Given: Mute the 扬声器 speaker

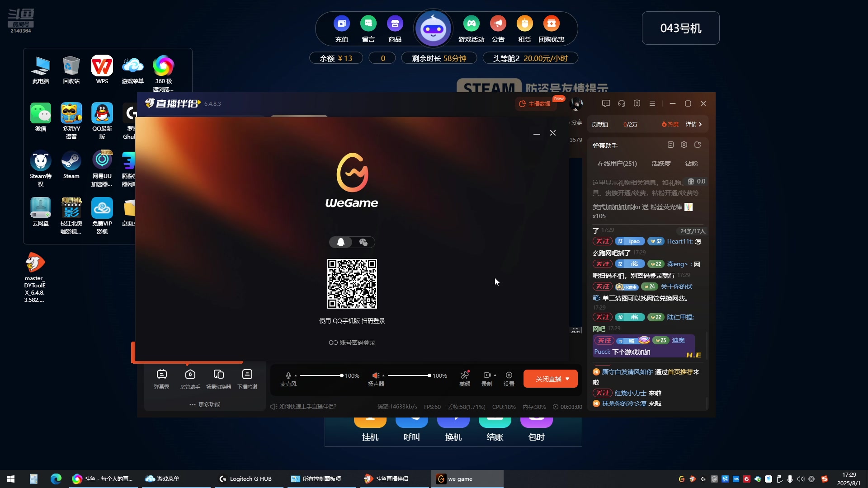Looking at the screenshot, I should pos(375,375).
